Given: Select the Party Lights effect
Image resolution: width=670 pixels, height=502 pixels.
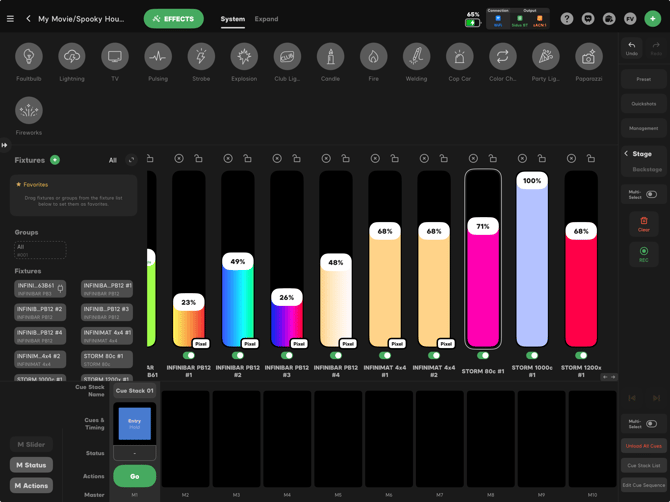Looking at the screenshot, I should point(546,56).
